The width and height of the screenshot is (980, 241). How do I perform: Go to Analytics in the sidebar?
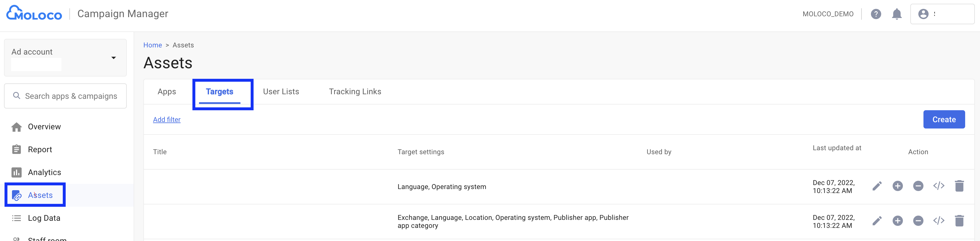[44, 172]
